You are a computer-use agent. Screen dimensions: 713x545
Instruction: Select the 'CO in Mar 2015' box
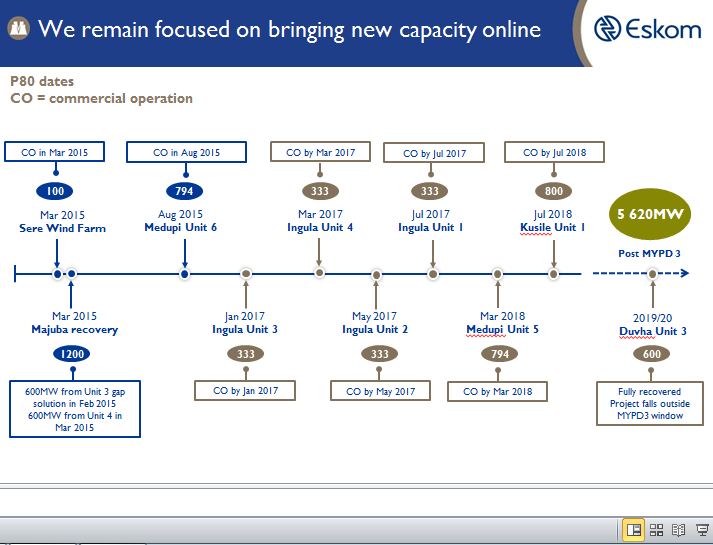click(x=55, y=152)
